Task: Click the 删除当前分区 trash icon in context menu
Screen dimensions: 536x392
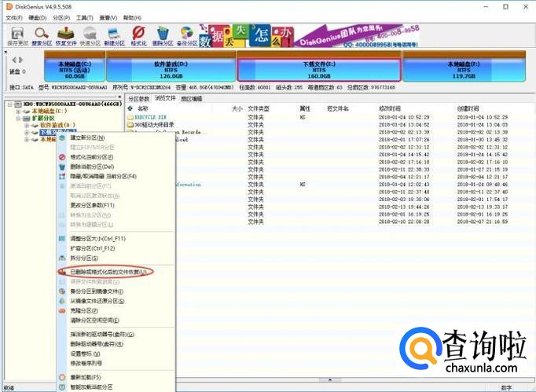Action: point(62,167)
